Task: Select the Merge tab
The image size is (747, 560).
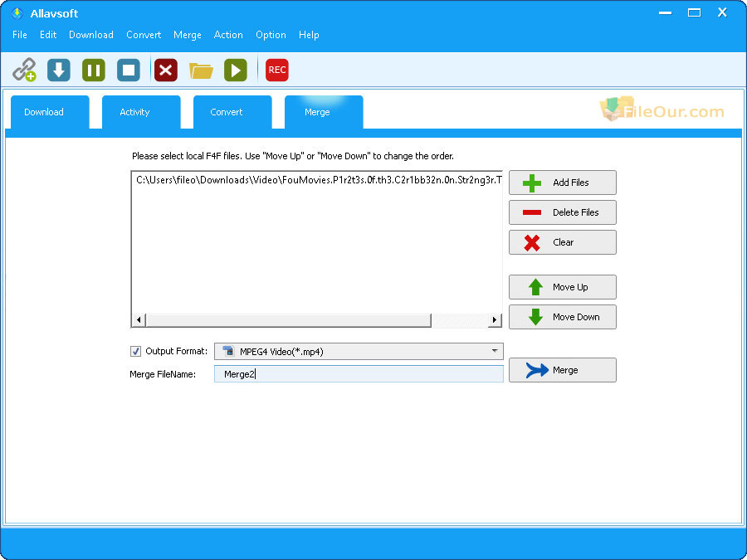Action: pyautogui.click(x=324, y=112)
